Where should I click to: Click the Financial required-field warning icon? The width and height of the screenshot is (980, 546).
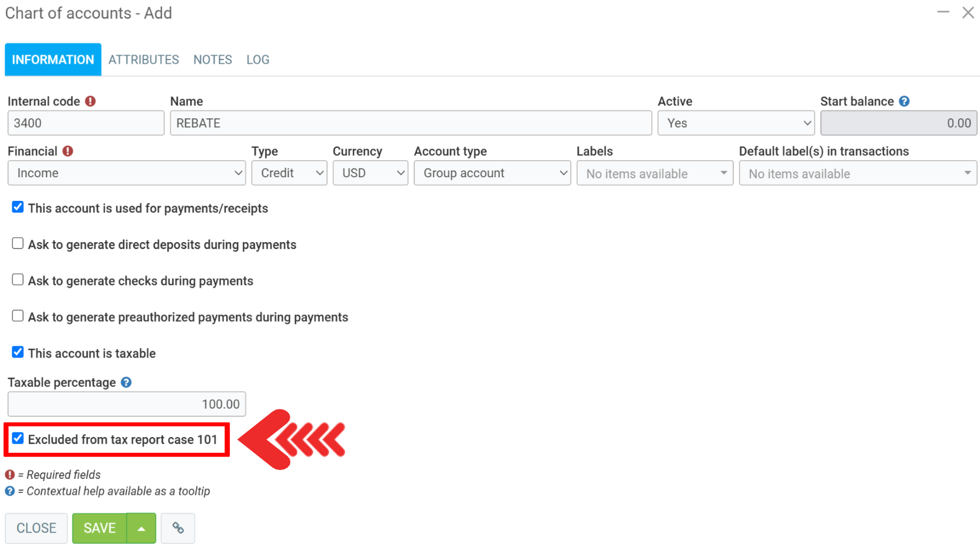(68, 151)
